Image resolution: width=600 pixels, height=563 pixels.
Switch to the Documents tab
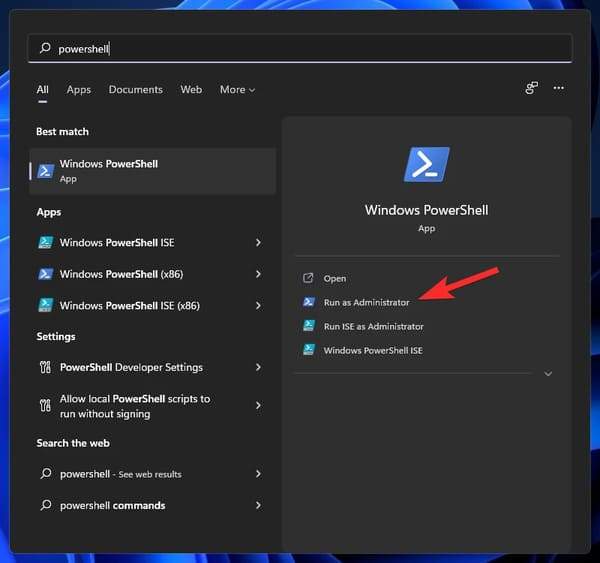[x=136, y=90]
